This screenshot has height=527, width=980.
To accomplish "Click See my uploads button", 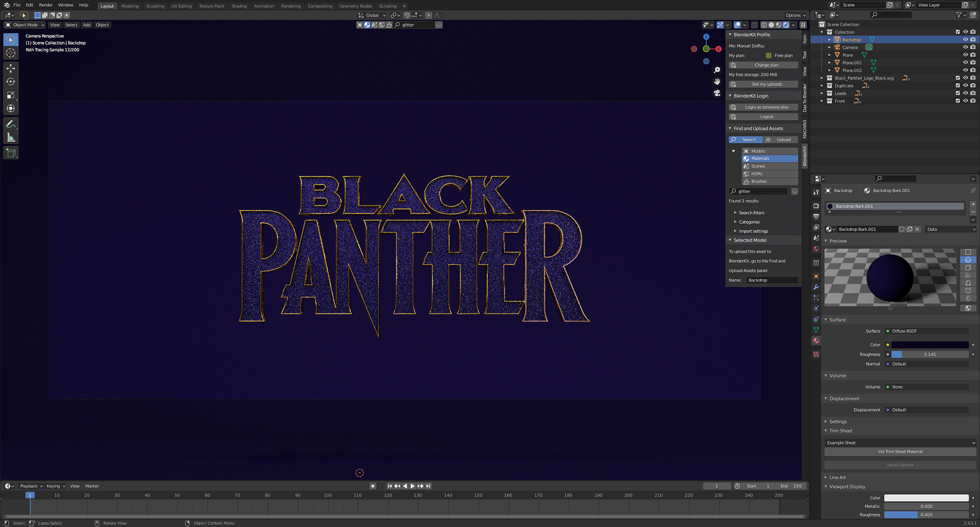I will tap(764, 84).
